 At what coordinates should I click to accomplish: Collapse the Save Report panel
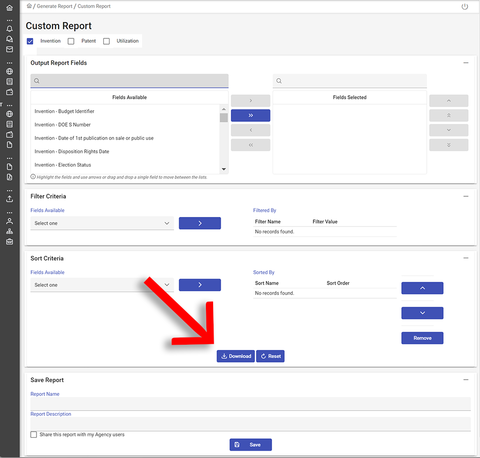click(x=466, y=380)
